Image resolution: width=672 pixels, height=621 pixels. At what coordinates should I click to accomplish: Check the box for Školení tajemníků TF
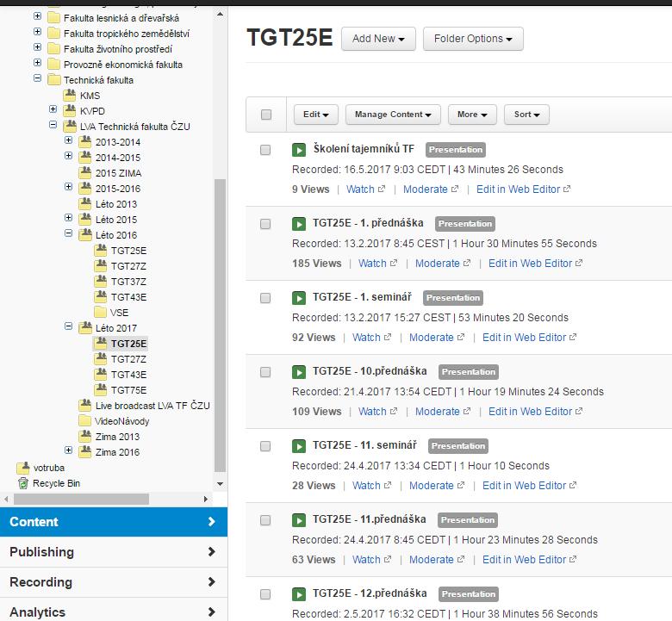coord(265,150)
